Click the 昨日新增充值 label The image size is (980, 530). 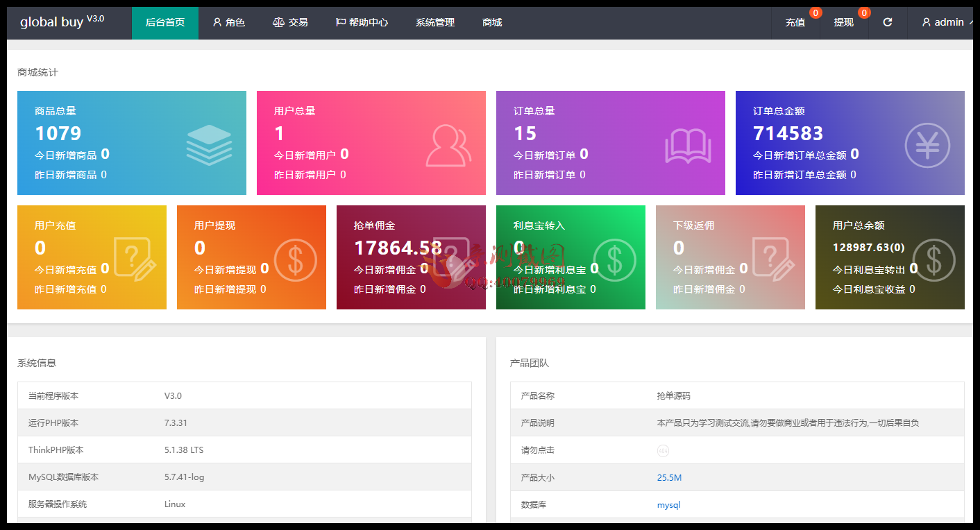tap(66, 289)
